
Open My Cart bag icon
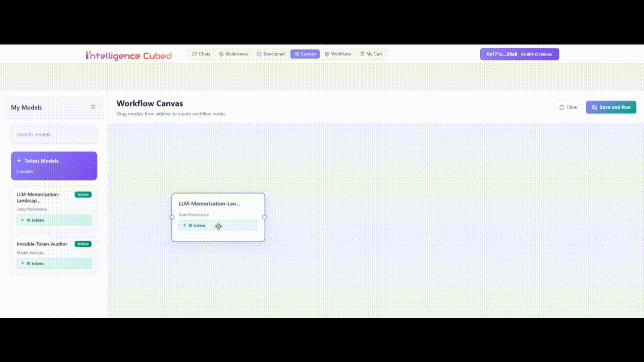[x=362, y=54]
